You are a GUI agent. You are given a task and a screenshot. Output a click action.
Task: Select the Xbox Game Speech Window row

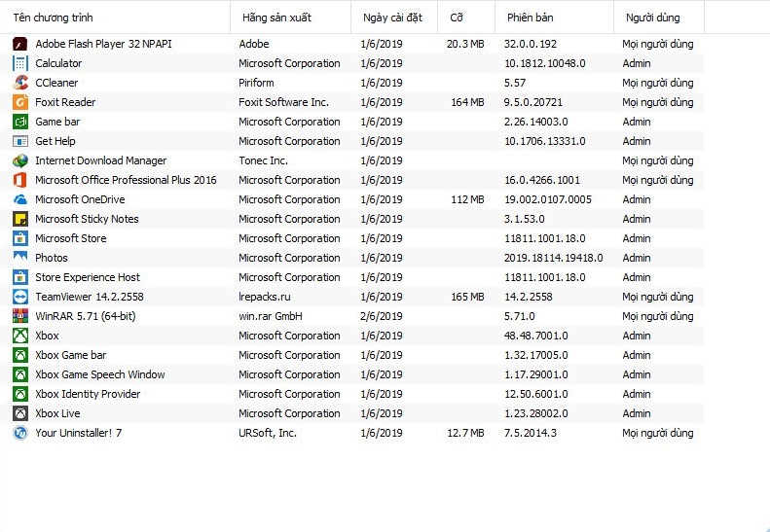click(x=352, y=374)
